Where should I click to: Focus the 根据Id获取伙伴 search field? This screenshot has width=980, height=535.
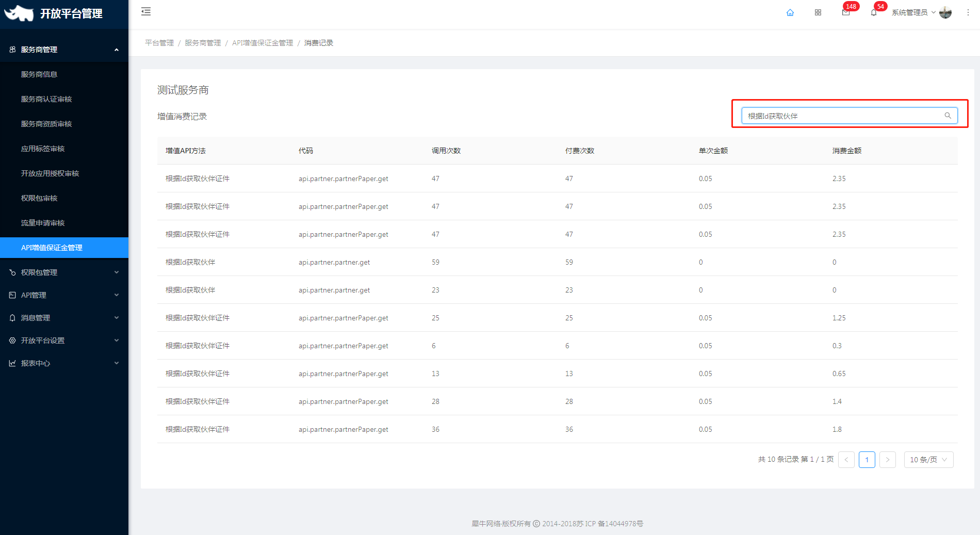pos(850,116)
